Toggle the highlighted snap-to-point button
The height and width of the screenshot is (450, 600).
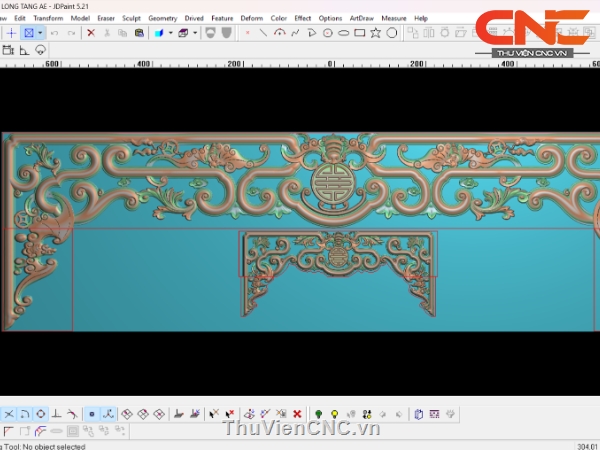coord(91,413)
